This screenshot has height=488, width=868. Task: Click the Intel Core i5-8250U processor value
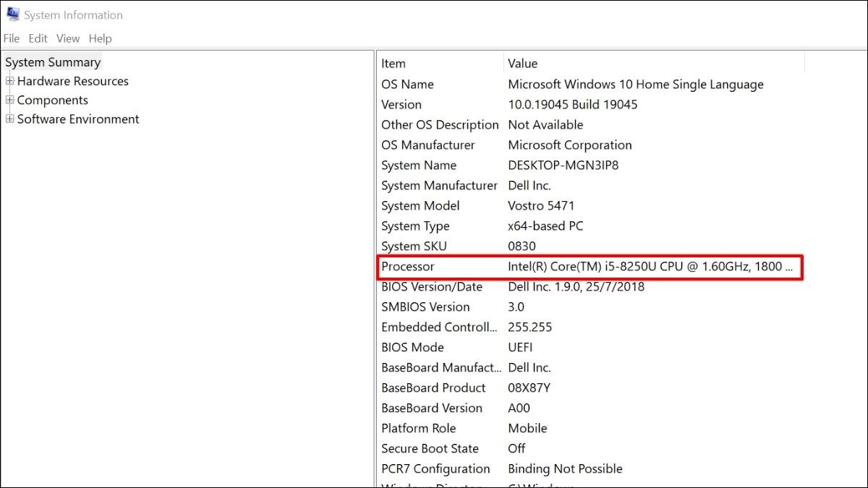(x=650, y=267)
